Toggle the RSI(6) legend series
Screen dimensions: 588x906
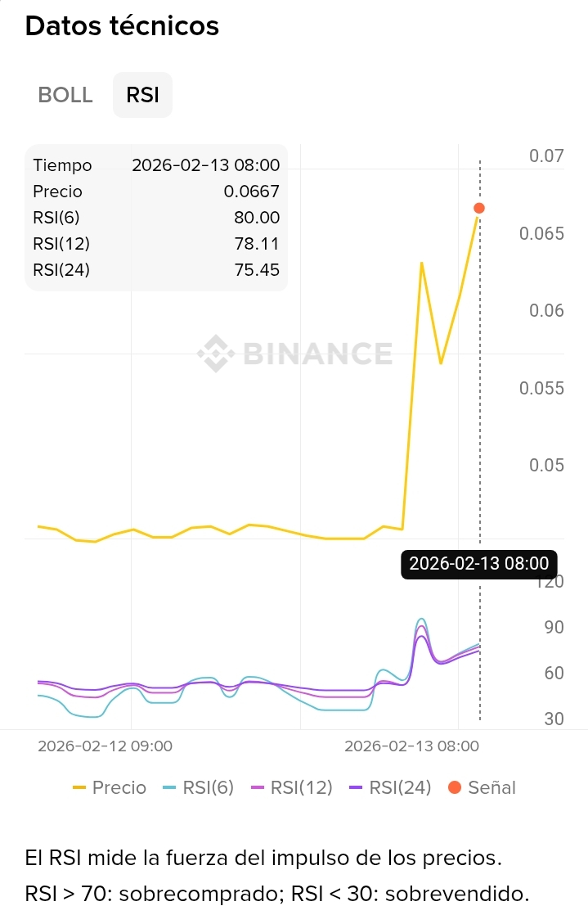coord(199,787)
